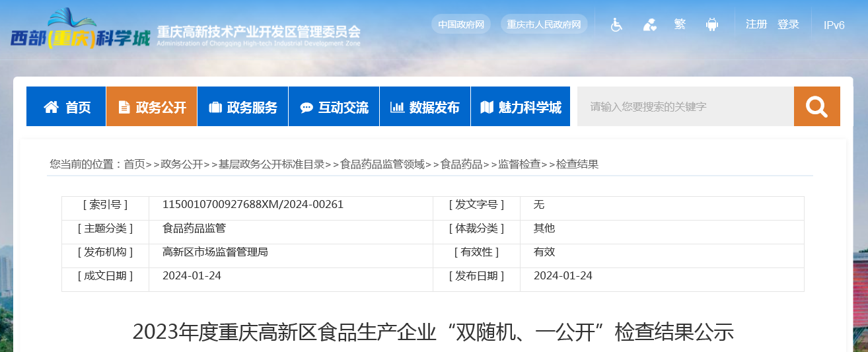Screen dimensions: 868x352
Task: Go to 监督检查 in the breadcrumb
Action: 520,164
